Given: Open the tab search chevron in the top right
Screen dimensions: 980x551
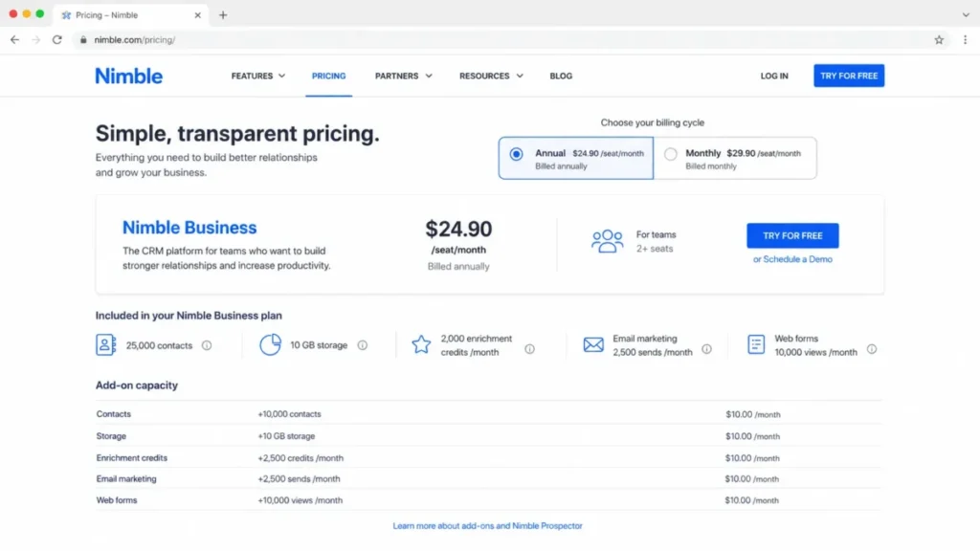Looking at the screenshot, I should pos(966,15).
